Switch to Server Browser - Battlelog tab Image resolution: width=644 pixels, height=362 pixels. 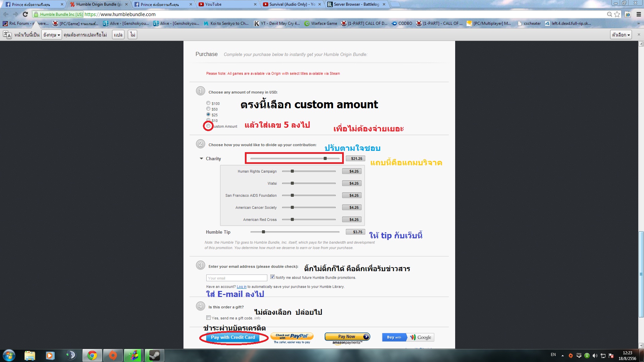point(356,4)
